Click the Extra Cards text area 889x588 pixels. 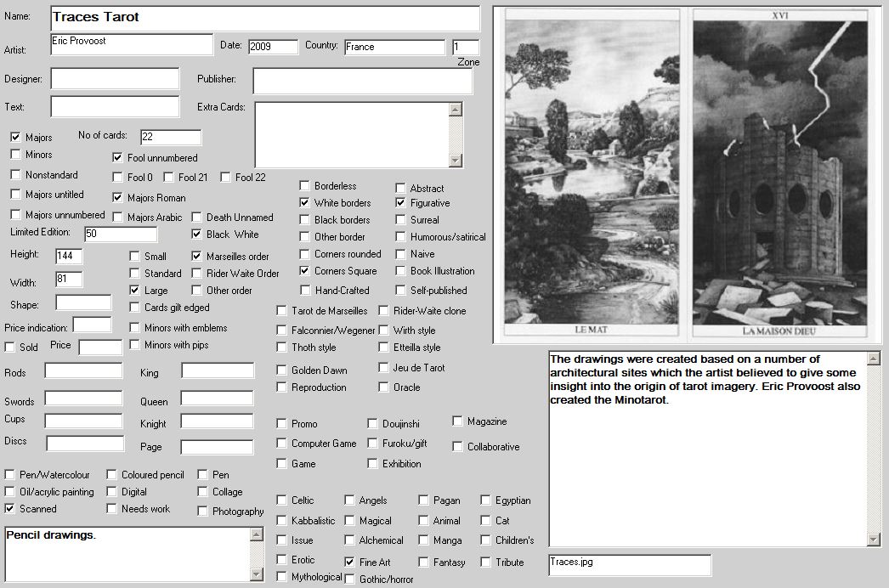click(352, 135)
